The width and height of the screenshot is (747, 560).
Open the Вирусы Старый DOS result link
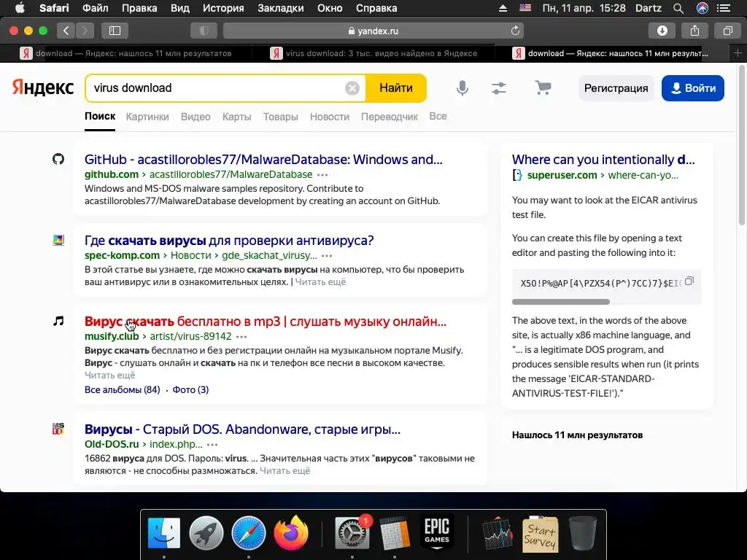click(x=242, y=429)
